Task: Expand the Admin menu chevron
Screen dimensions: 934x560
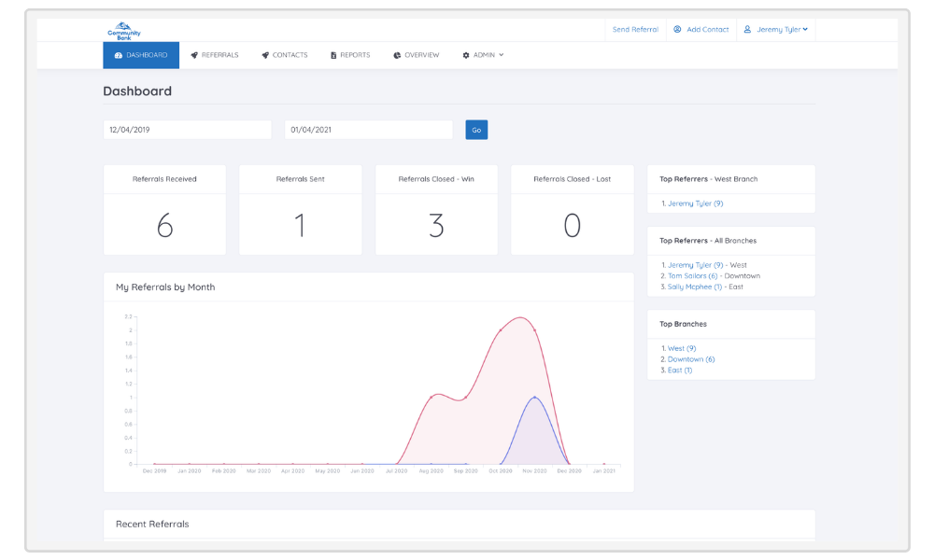Action: 502,55
